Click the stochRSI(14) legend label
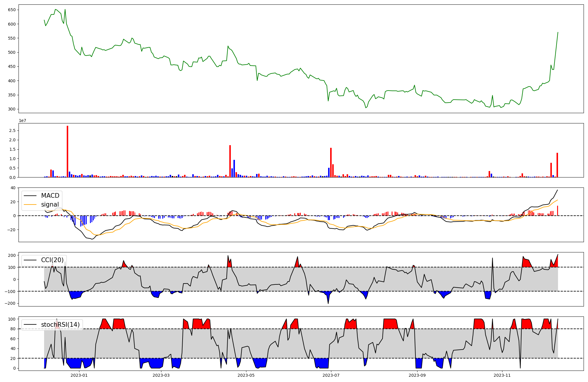588x382 pixels. pos(60,325)
